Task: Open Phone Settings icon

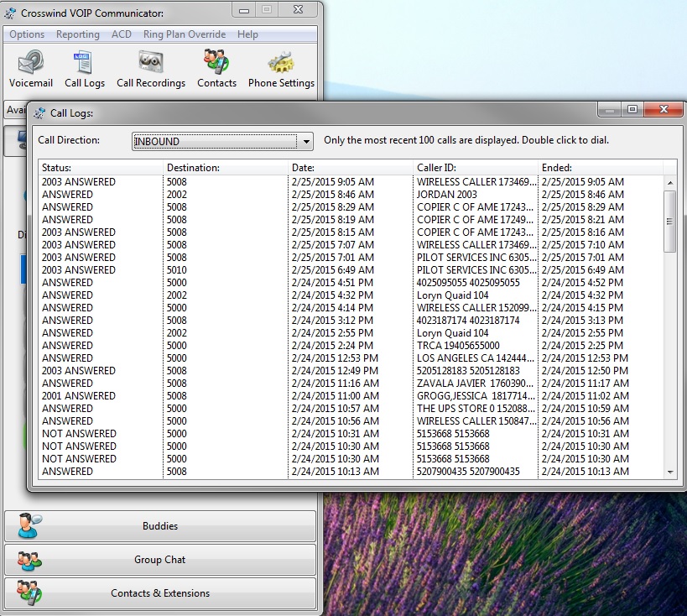Action: tap(281, 63)
